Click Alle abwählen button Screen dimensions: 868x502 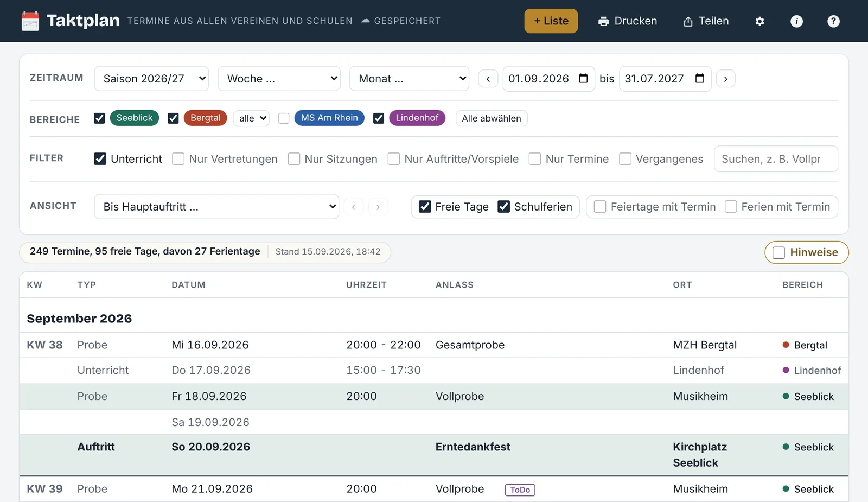click(492, 118)
